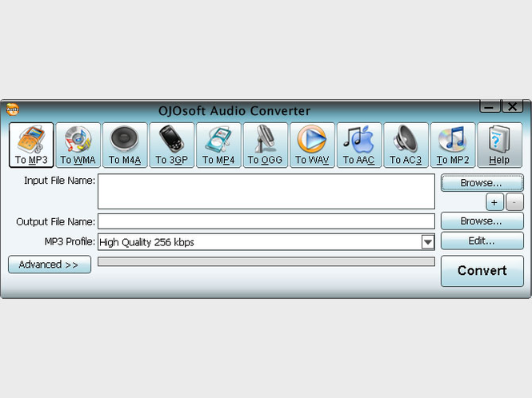Select the To MP3 format icon

click(x=31, y=145)
